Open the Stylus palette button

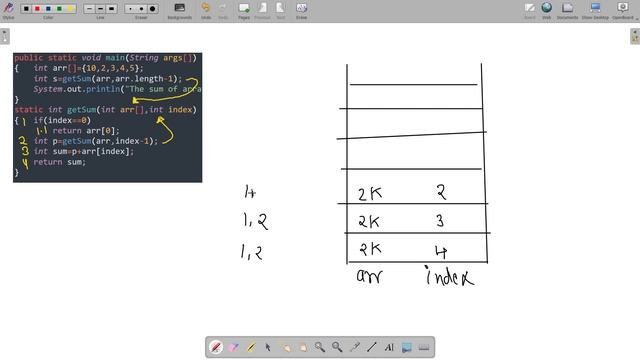[8, 10]
